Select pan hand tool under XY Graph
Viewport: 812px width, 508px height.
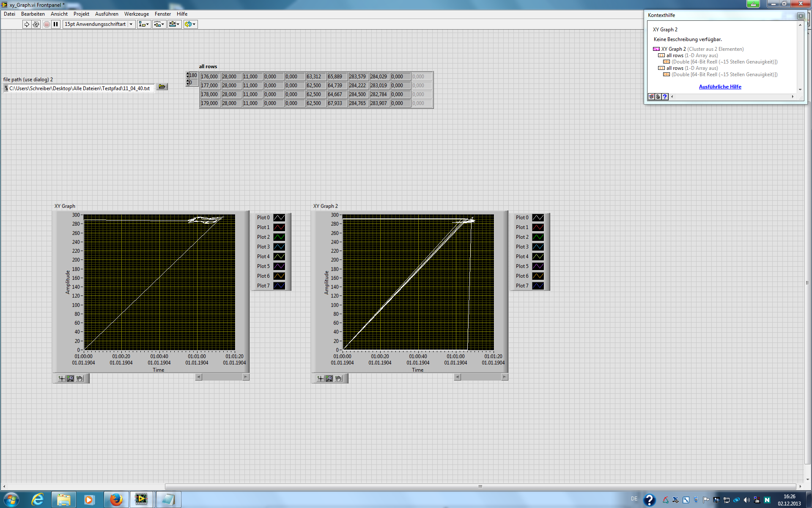pos(80,378)
